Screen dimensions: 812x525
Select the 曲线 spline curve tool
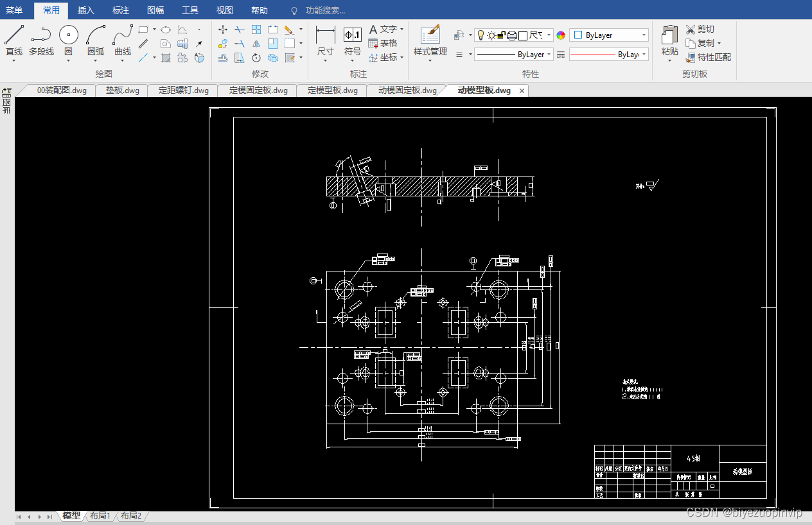[x=123, y=41]
